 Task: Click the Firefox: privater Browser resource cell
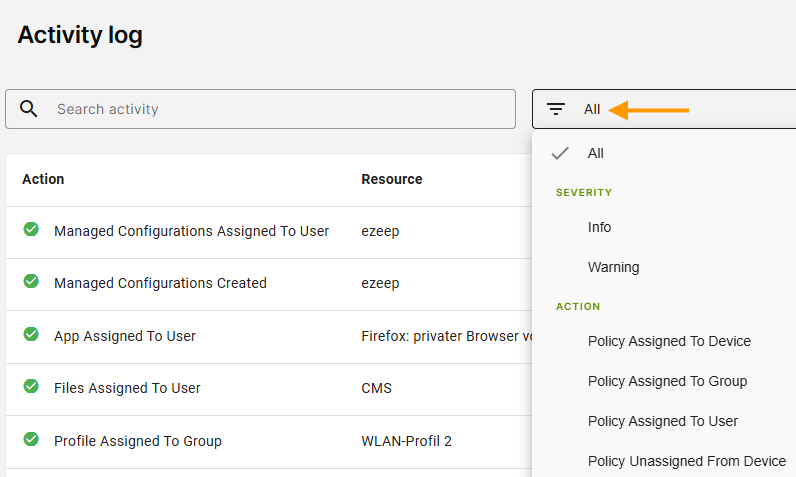click(446, 336)
